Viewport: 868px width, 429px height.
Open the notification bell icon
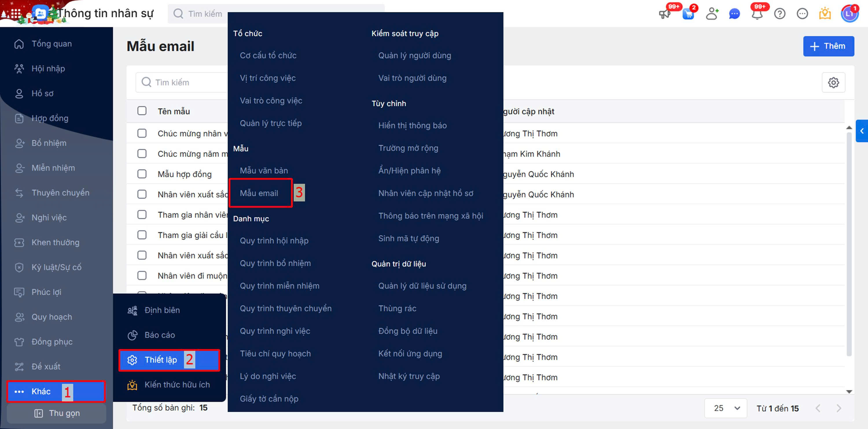[757, 14]
